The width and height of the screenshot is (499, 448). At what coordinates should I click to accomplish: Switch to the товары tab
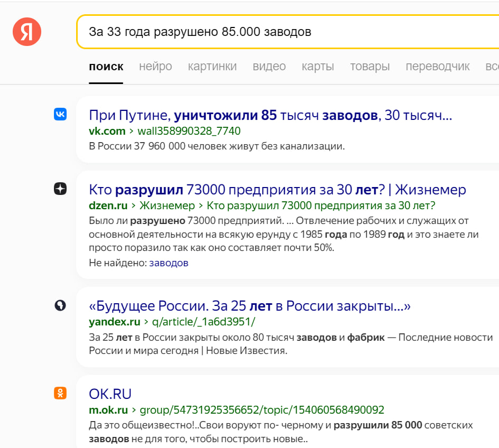(369, 67)
